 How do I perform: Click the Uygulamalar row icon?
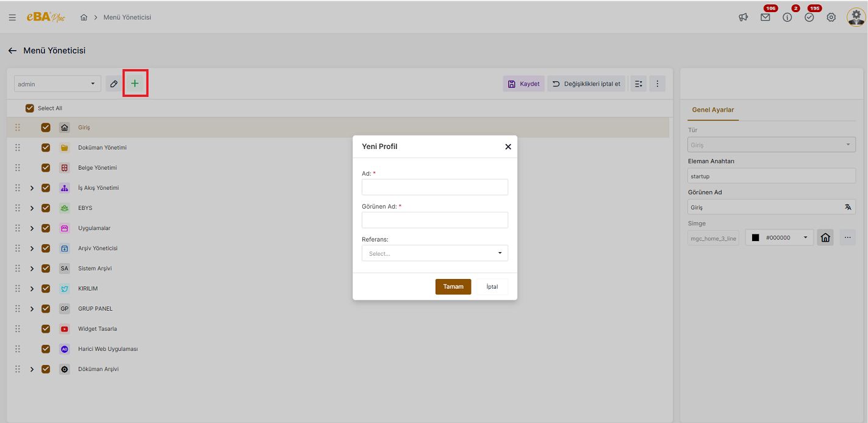[x=65, y=228]
